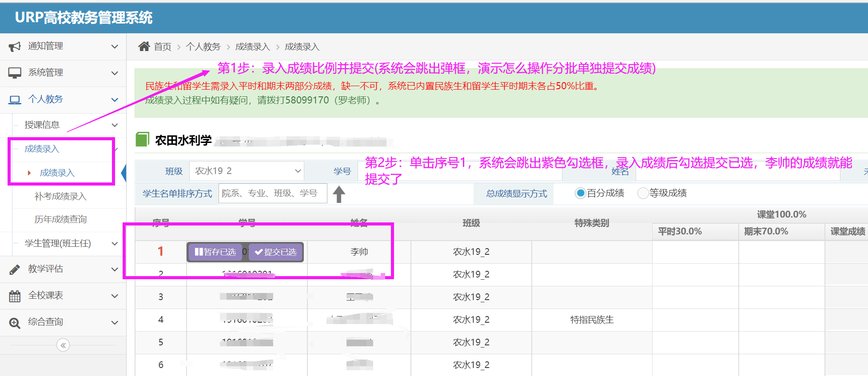Open the 班级 dropdown showing 农水19_2
The width and height of the screenshot is (868, 376).
(247, 171)
